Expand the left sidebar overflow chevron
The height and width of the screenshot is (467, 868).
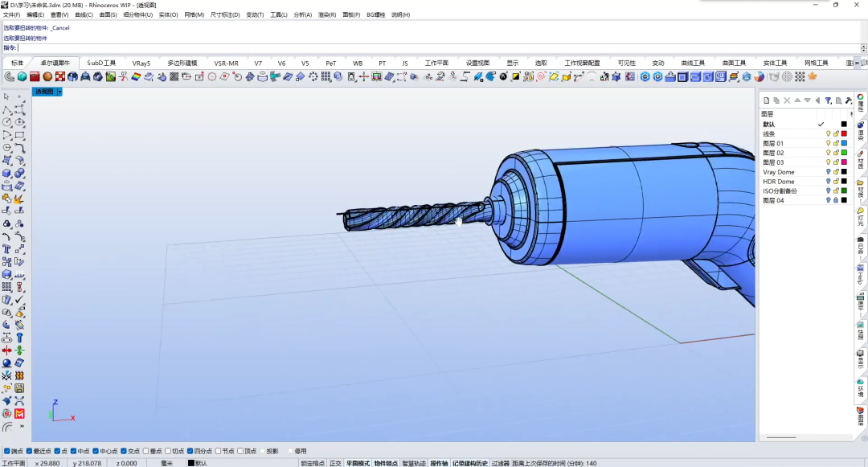[23, 426]
